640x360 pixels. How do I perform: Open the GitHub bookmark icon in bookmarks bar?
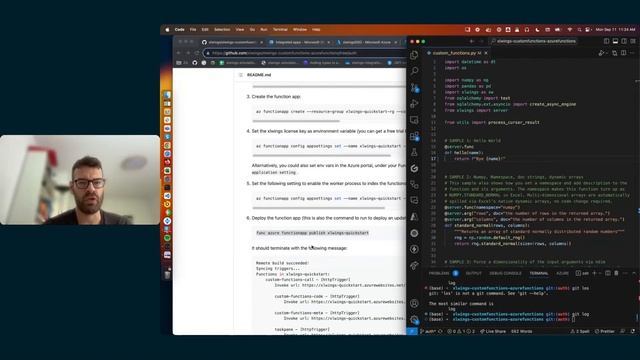pyautogui.click(x=194, y=63)
